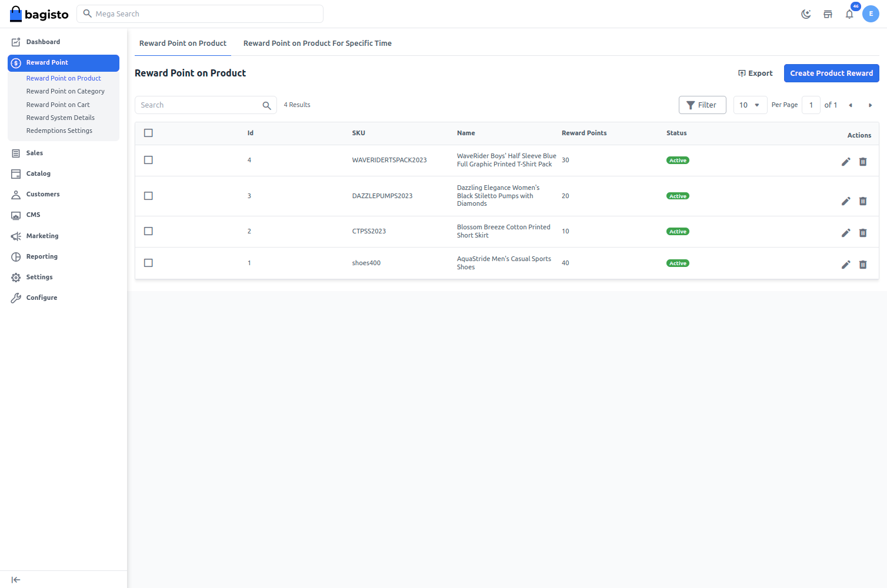Viewport: 887px width, 588px height.
Task: Click the current page number field
Action: 811,105
